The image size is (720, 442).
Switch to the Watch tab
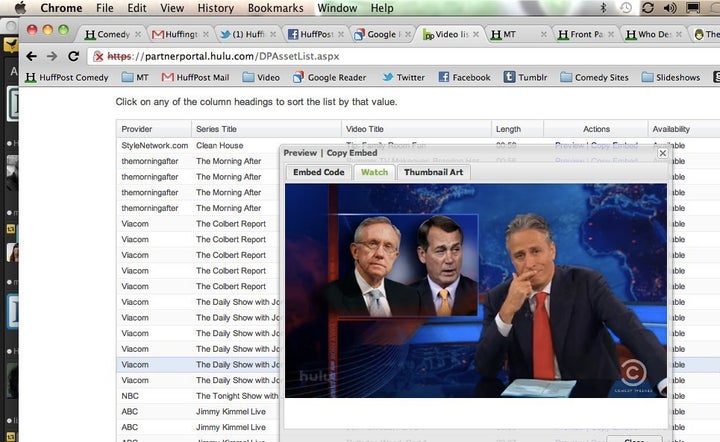click(374, 172)
